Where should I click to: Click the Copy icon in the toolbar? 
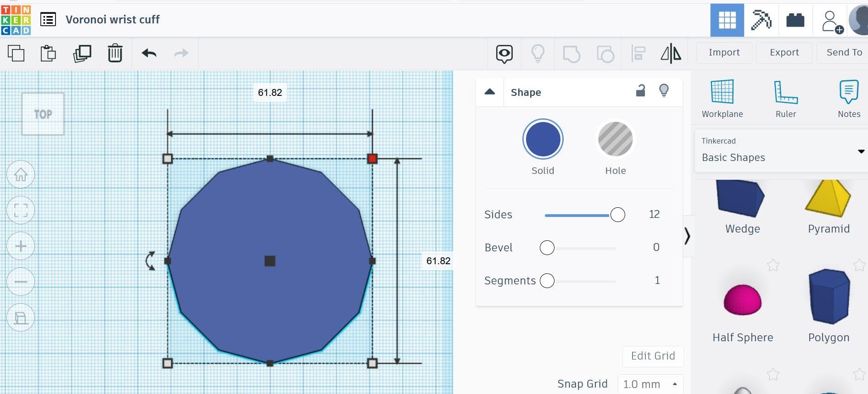click(16, 53)
